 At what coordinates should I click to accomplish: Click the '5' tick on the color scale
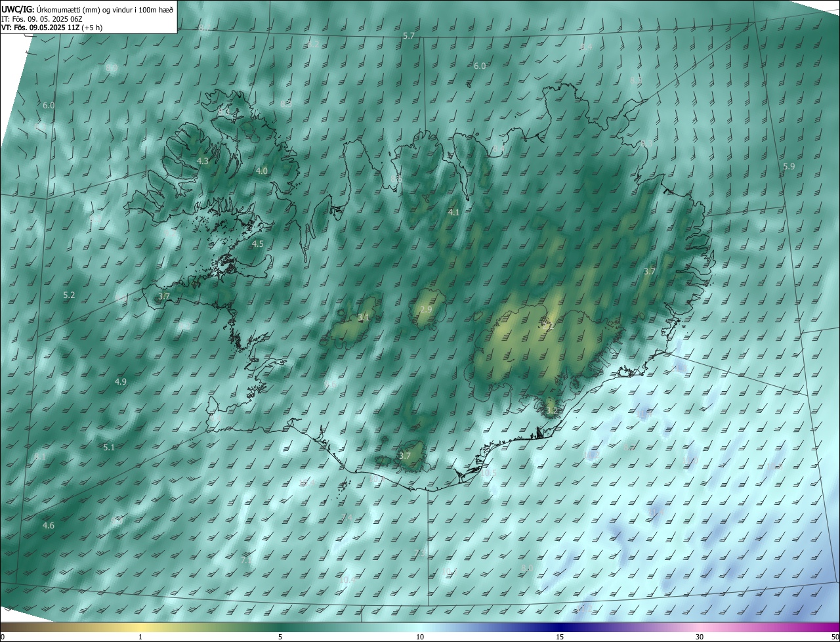pos(280,637)
